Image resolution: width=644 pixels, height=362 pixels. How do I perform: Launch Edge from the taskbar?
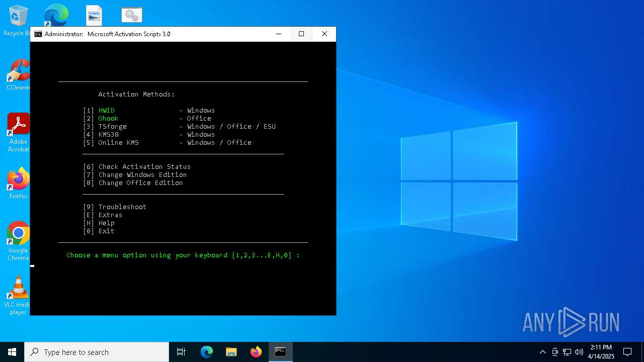(207, 352)
